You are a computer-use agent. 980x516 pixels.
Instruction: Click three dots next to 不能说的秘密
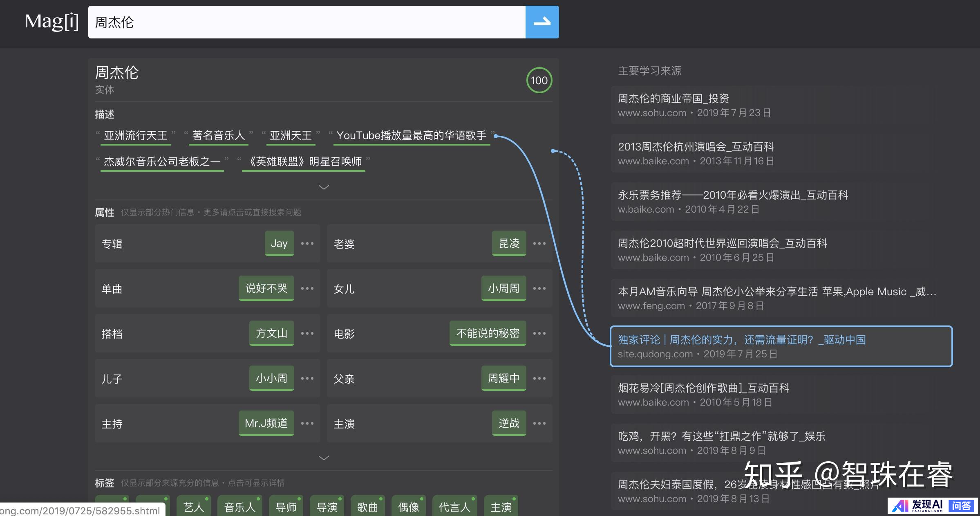tap(539, 334)
